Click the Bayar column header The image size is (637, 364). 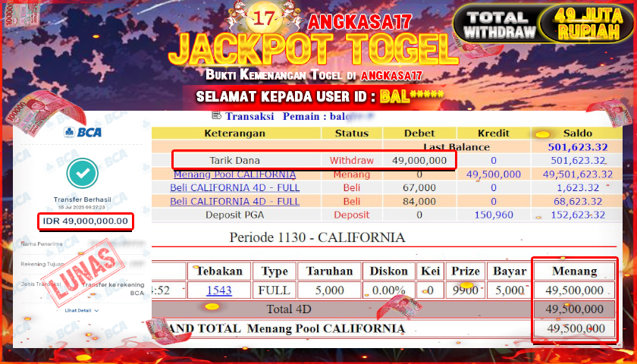coord(510,271)
